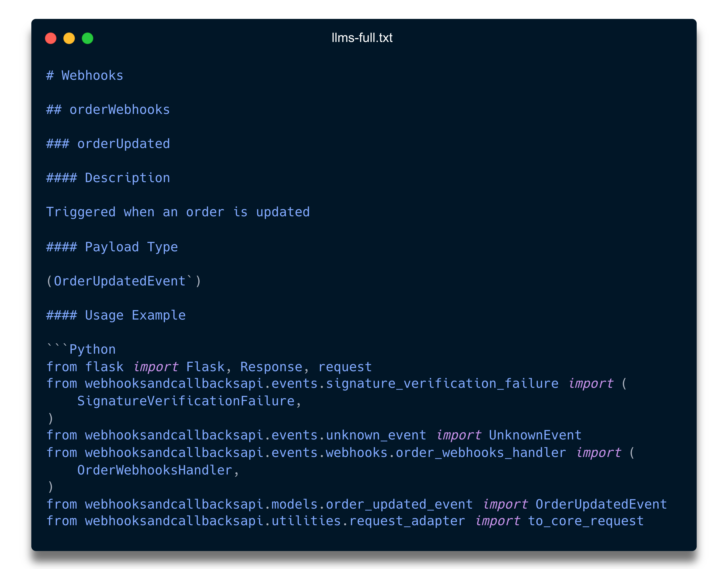The image size is (728, 569).
Task: Click the Payload Type heading
Action: click(112, 246)
